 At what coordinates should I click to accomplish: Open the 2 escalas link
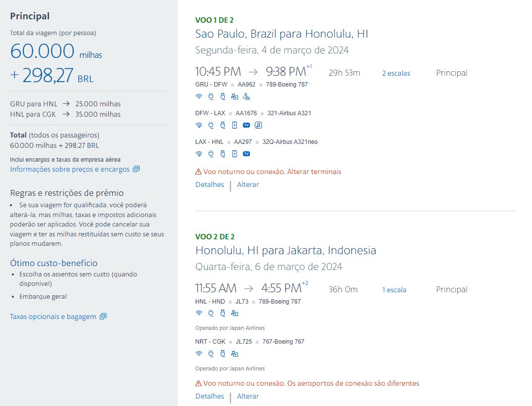point(396,73)
